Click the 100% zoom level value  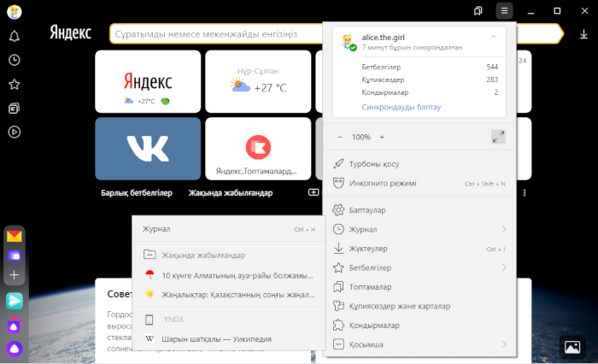tap(361, 137)
